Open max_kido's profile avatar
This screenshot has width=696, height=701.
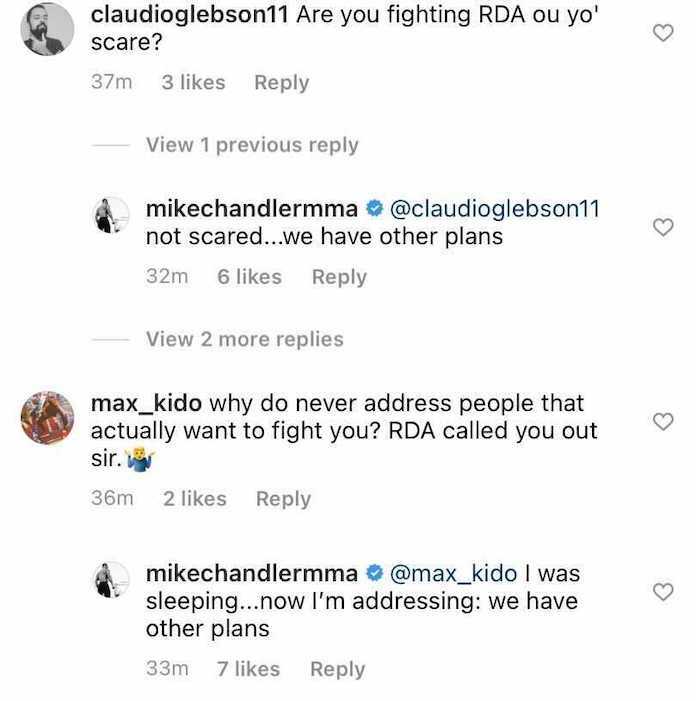pos(47,418)
